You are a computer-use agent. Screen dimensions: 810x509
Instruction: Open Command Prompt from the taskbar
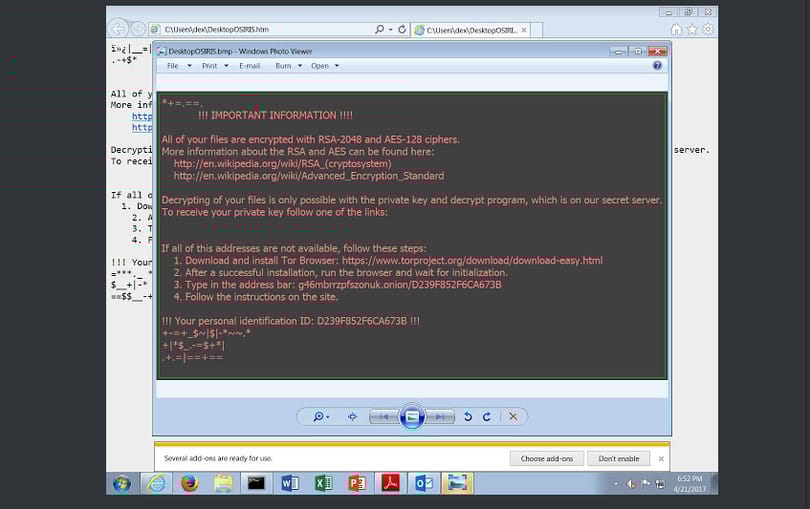256,484
